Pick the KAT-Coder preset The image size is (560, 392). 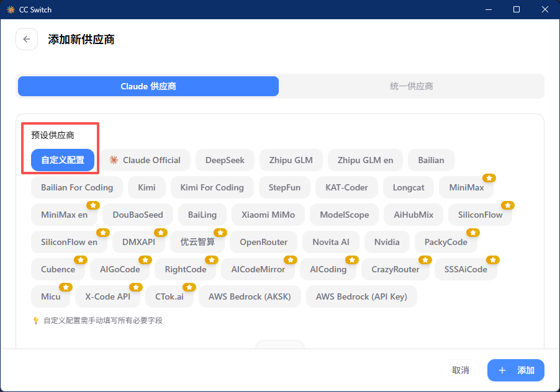pyautogui.click(x=346, y=187)
